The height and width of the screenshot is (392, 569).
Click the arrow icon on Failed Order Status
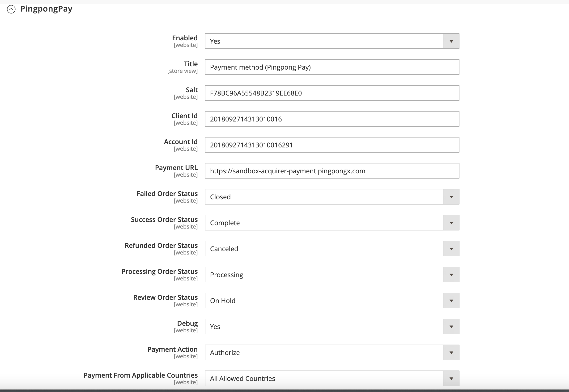[x=451, y=196]
